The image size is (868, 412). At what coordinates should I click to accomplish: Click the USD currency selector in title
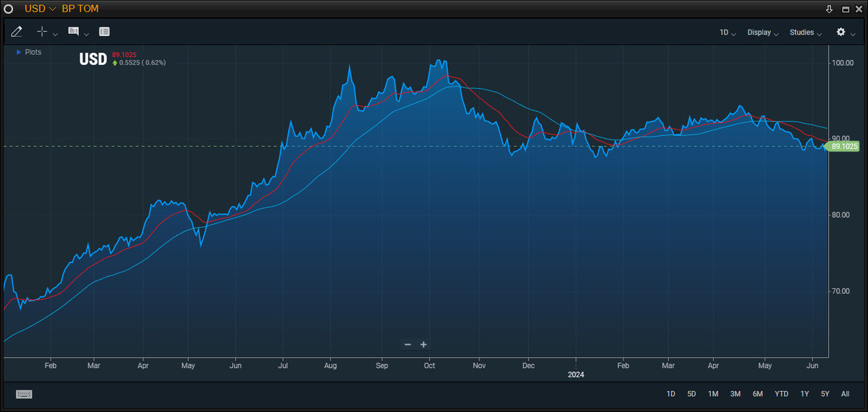tap(41, 9)
